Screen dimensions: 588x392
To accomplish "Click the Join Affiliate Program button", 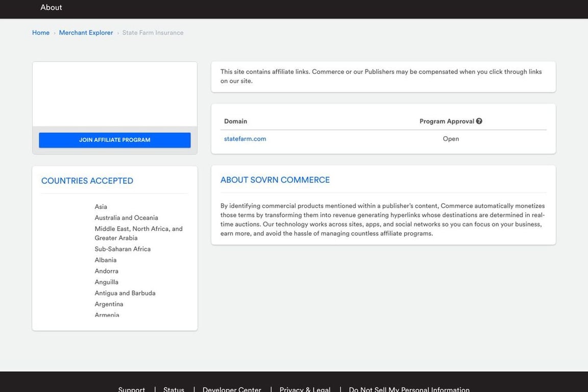I will click(115, 140).
